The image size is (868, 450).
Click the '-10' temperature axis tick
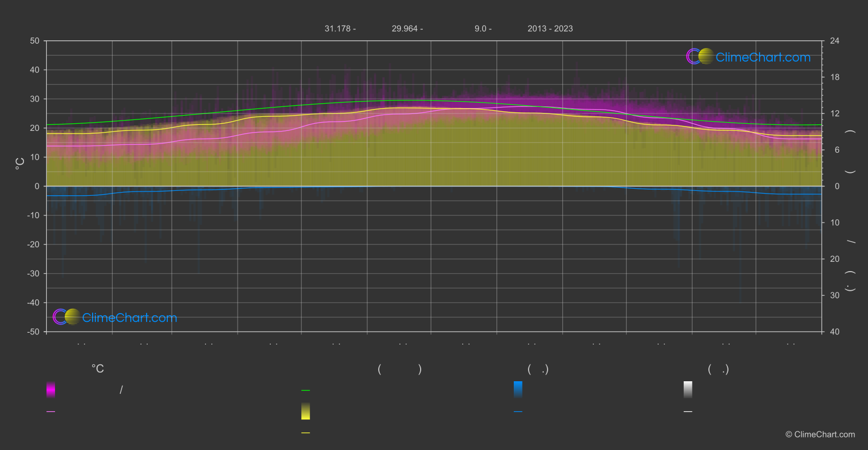pos(34,215)
